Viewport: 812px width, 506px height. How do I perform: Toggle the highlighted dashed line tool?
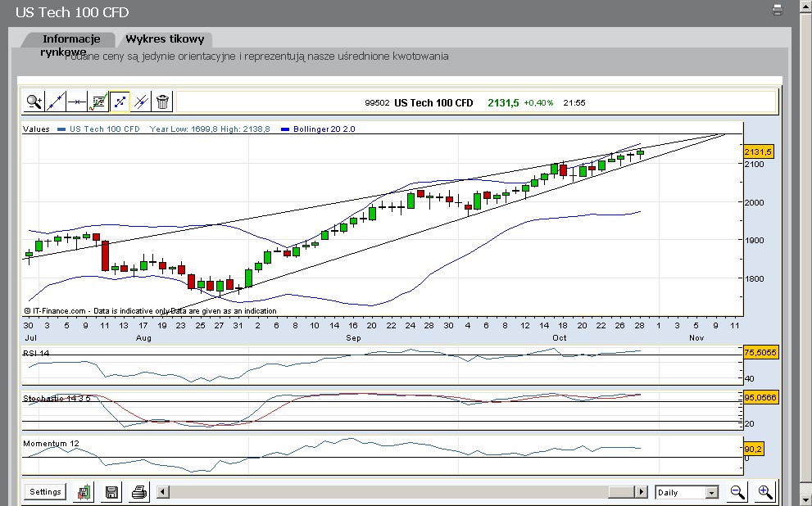(120, 102)
